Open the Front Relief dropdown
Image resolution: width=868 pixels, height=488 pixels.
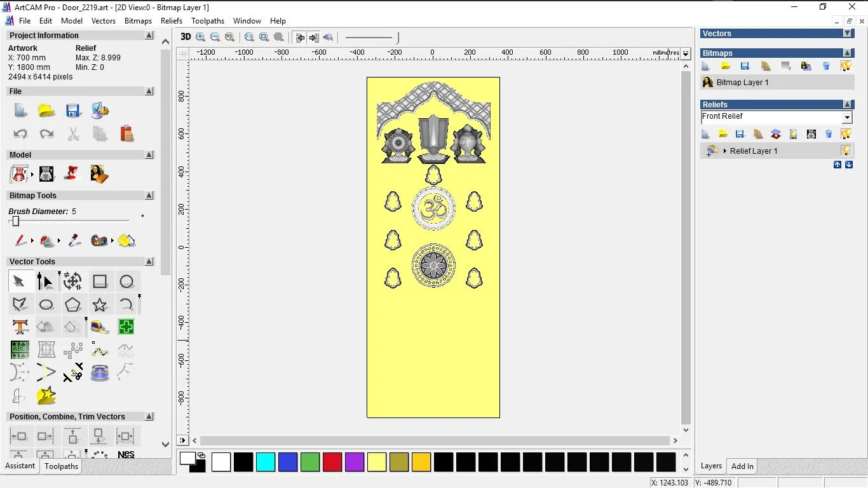tap(846, 118)
